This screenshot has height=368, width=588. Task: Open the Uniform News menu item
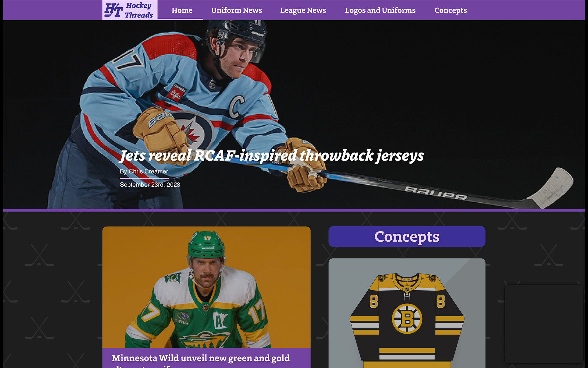pos(236,10)
